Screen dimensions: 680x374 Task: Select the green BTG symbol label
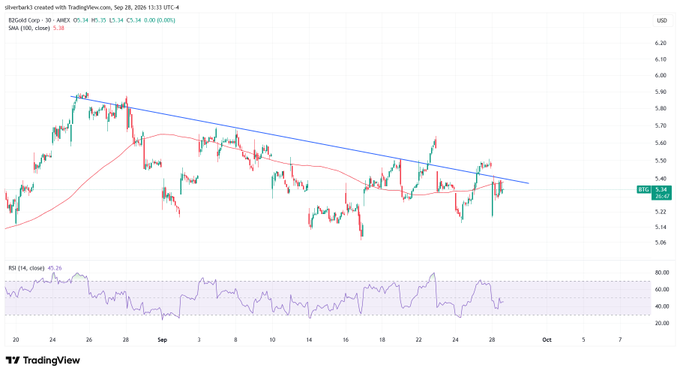644,190
